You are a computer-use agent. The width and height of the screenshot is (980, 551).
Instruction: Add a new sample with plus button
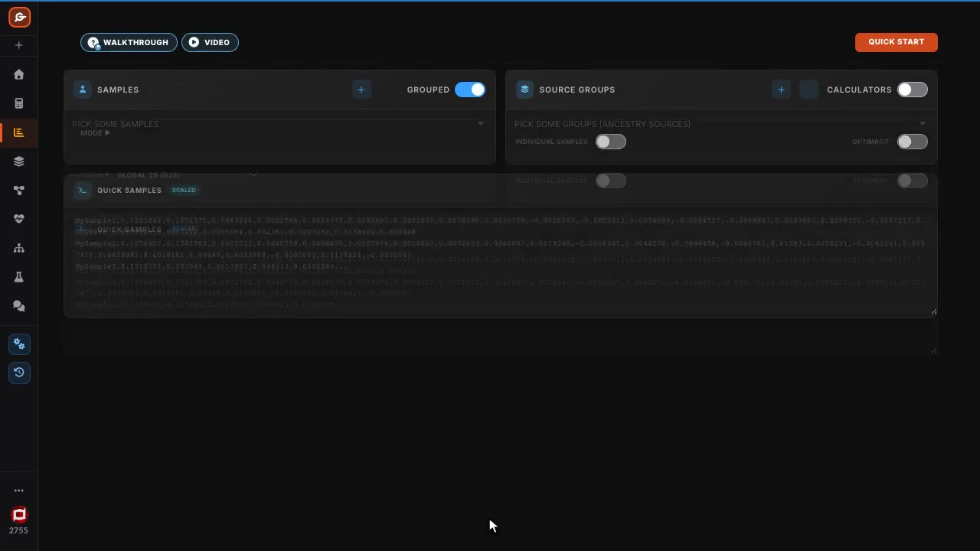tap(361, 90)
